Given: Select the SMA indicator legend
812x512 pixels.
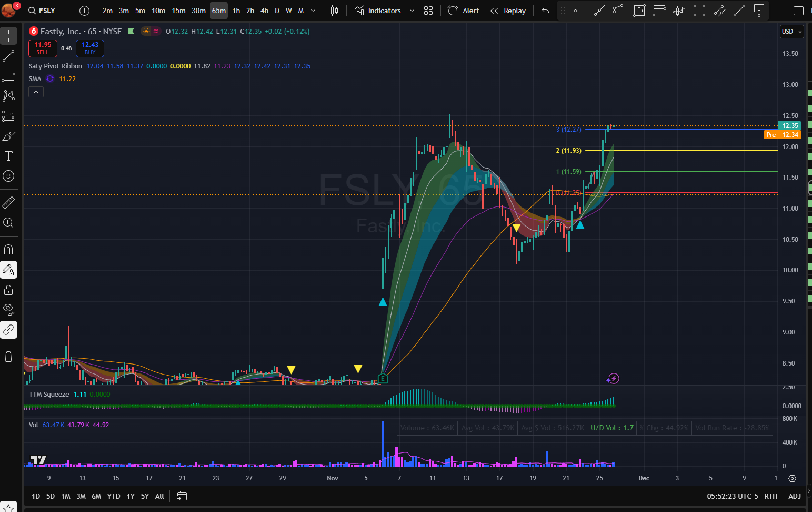Looking at the screenshot, I should [x=35, y=79].
